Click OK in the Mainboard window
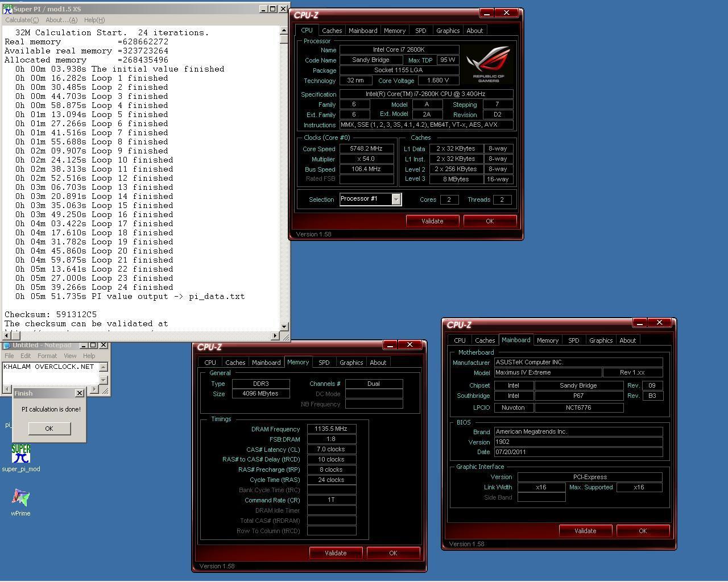 pyautogui.click(x=643, y=531)
